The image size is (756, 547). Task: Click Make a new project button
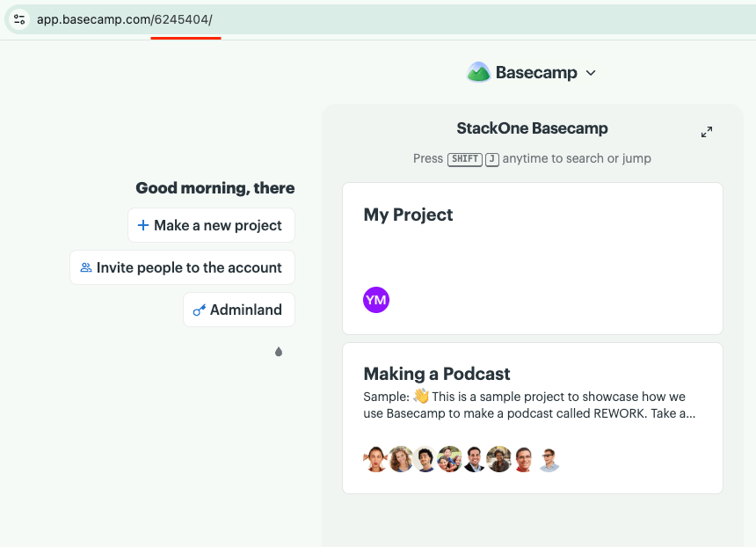[x=211, y=225]
